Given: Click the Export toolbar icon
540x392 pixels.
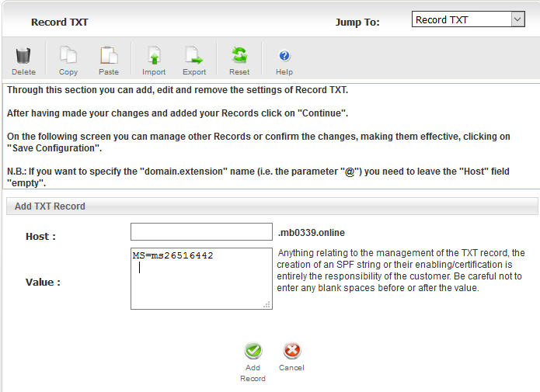Looking at the screenshot, I should click(194, 55).
